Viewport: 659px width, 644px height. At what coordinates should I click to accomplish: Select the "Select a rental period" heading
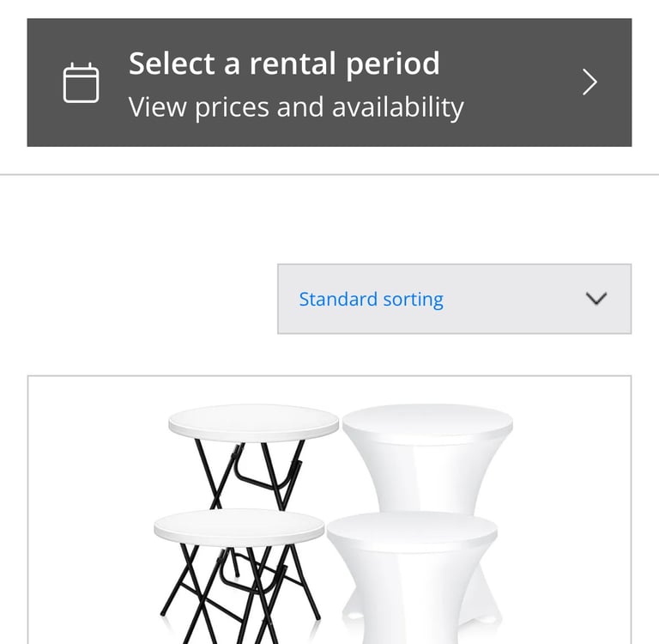284,64
